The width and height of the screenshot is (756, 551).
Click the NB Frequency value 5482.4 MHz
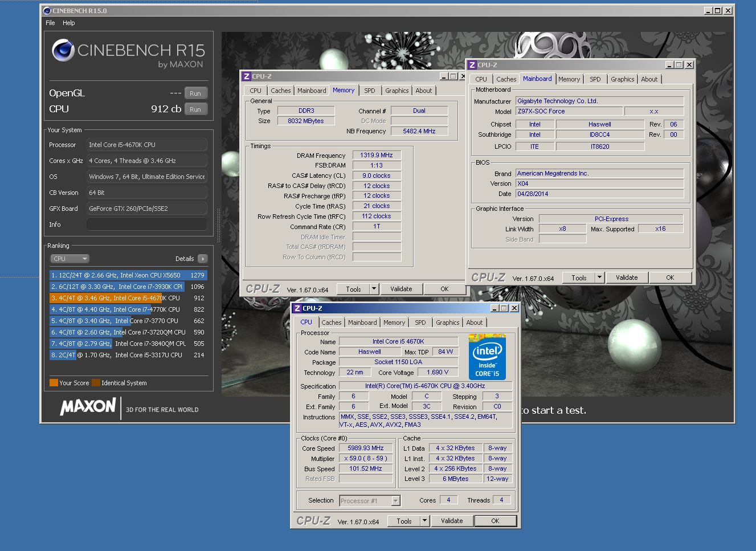click(x=419, y=131)
